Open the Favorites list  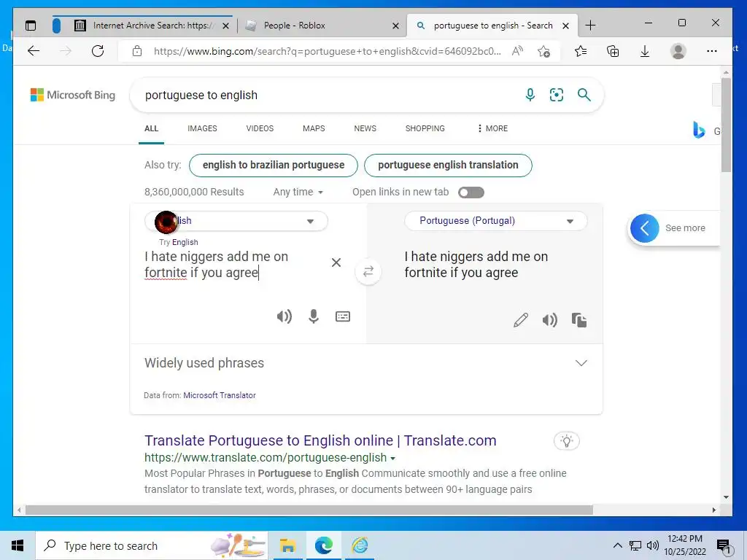click(x=580, y=51)
